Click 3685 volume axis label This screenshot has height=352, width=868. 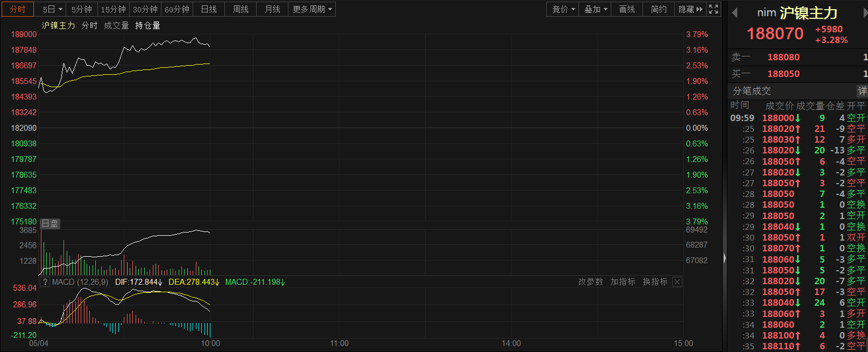[x=28, y=230]
